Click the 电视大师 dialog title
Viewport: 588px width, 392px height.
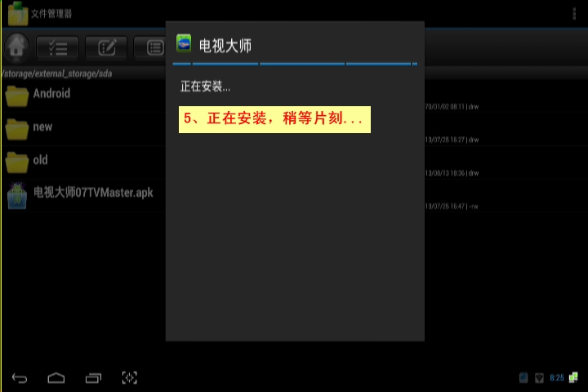click(225, 46)
